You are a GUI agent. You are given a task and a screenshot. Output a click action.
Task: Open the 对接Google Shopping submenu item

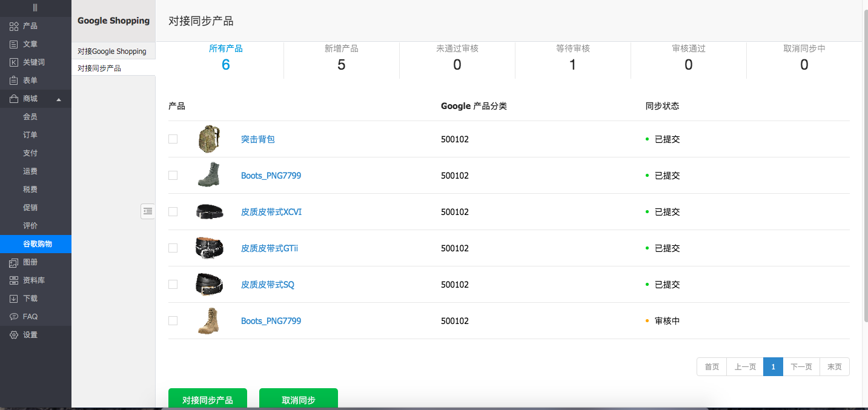coord(112,51)
